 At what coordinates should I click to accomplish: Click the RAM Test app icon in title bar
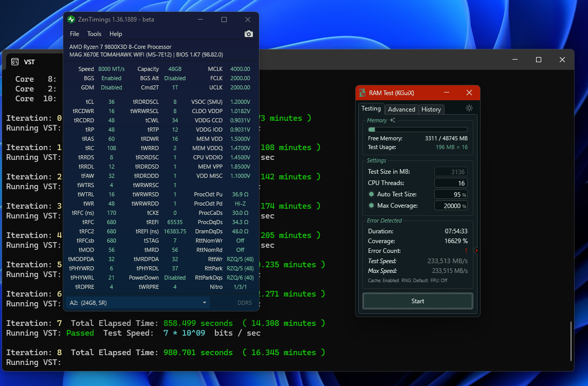pyautogui.click(x=362, y=93)
